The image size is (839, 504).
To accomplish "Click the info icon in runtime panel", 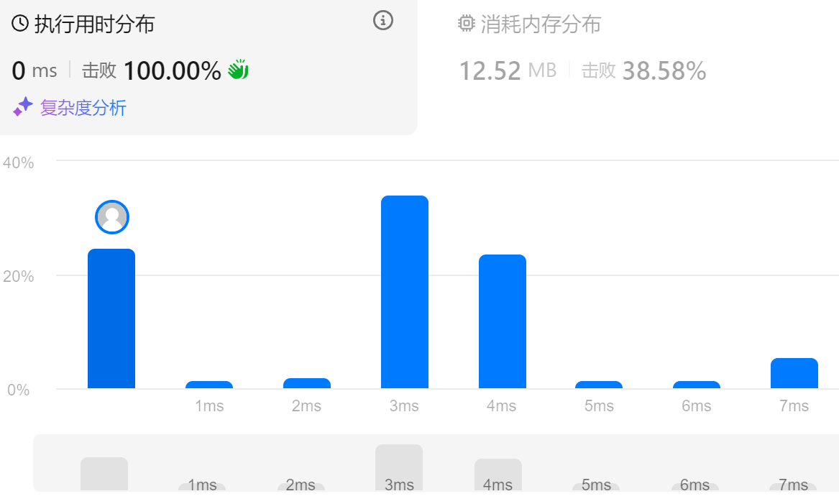I will pyautogui.click(x=382, y=21).
